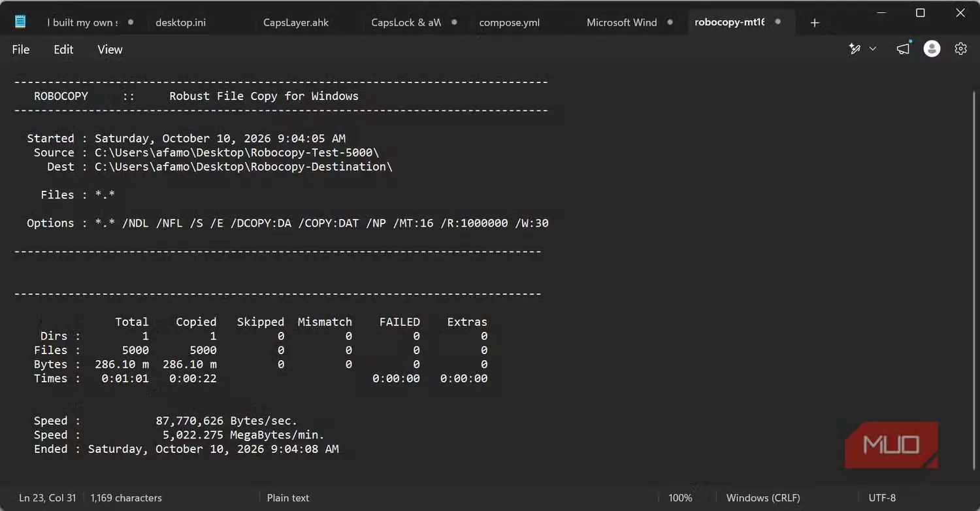This screenshot has height=511, width=980.
Task: Maximize the Notepad window
Action: tap(920, 12)
